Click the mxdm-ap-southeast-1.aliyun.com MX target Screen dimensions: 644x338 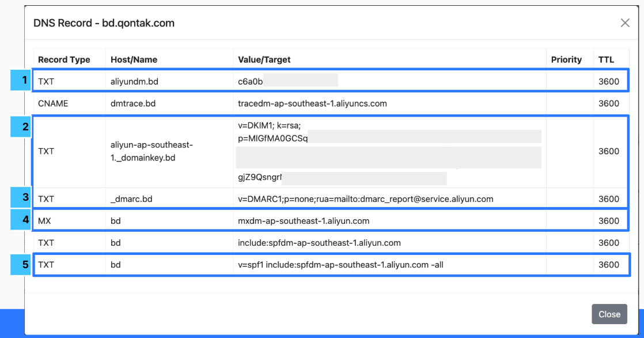[x=304, y=221]
